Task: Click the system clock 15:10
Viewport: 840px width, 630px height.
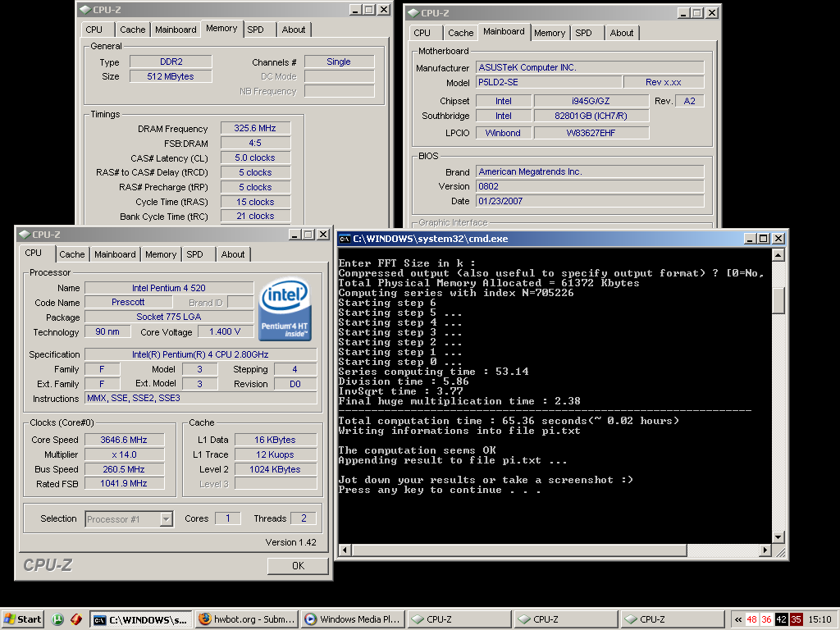Action: [x=819, y=620]
